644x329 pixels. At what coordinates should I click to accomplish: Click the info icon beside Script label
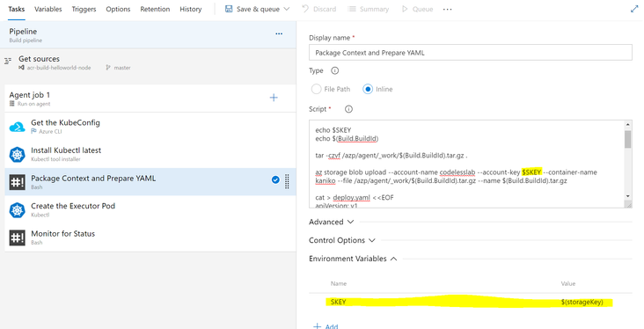348,109
